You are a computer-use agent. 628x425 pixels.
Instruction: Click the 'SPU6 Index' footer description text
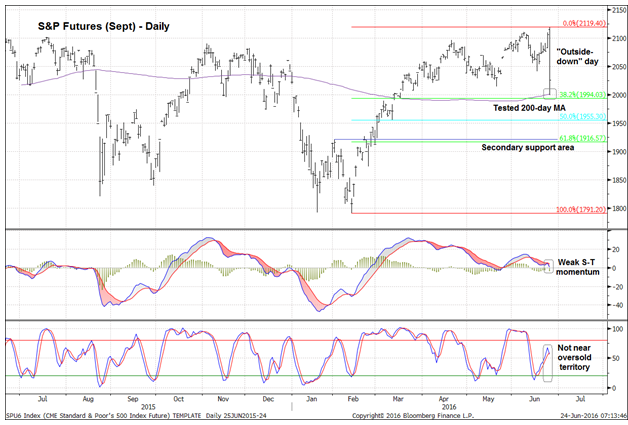[x=136, y=416]
